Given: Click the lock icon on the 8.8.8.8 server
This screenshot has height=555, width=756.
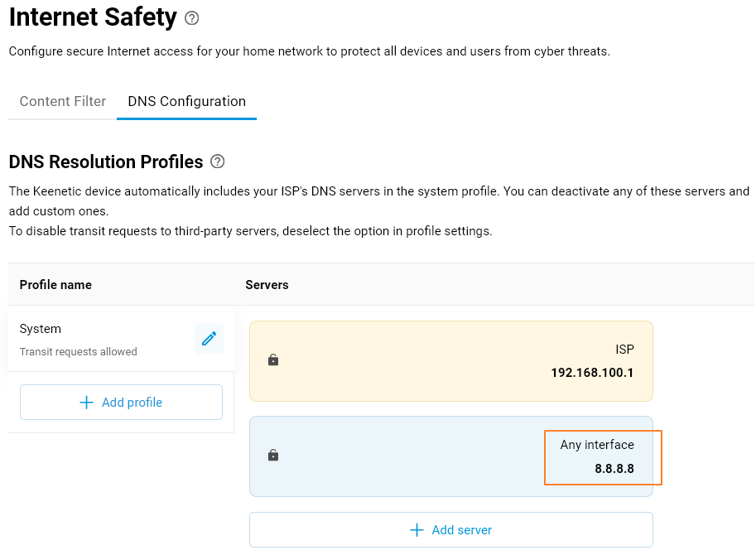Looking at the screenshot, I should (273, 455).
